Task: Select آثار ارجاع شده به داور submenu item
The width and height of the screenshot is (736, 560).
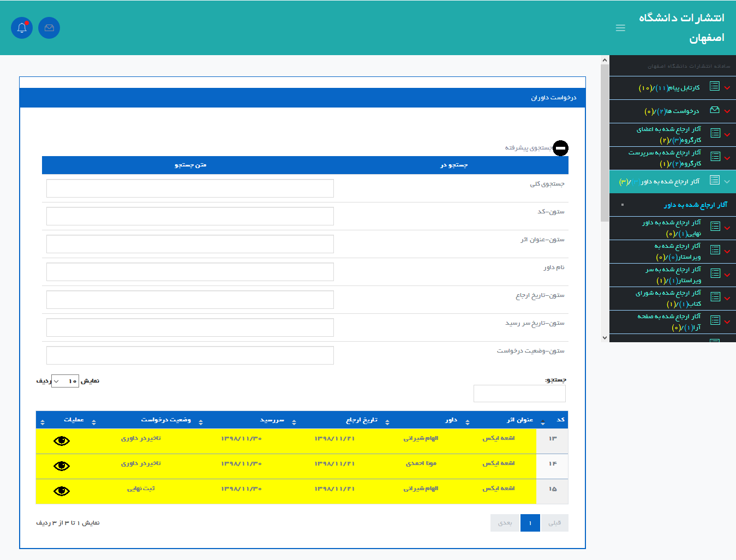Action: 695,205
